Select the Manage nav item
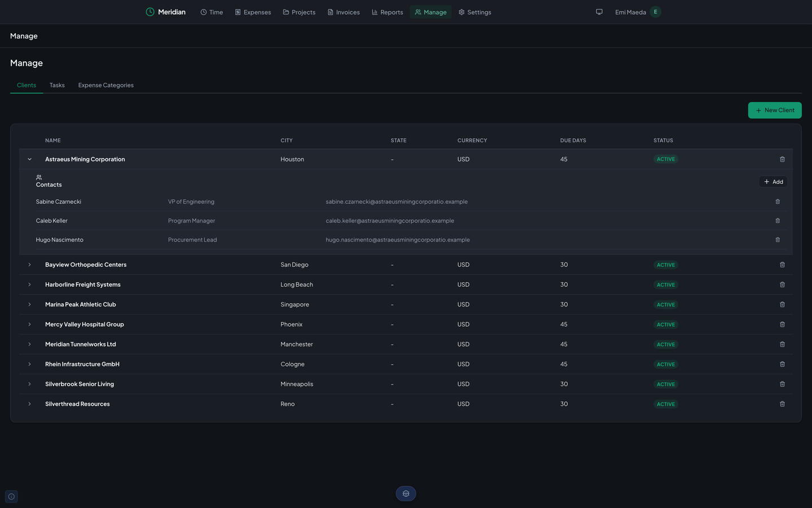812x508 pixels. tap(430, 12)
